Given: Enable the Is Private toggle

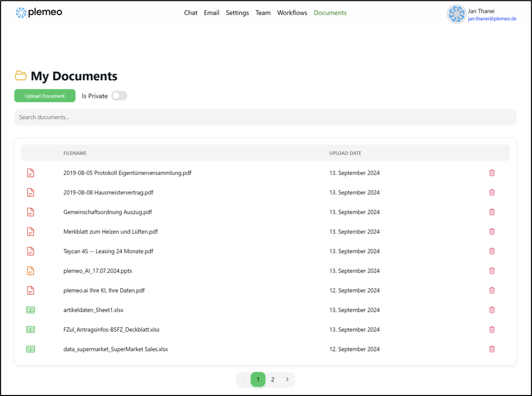Looking at the screenshot, I should click(119, 95).
